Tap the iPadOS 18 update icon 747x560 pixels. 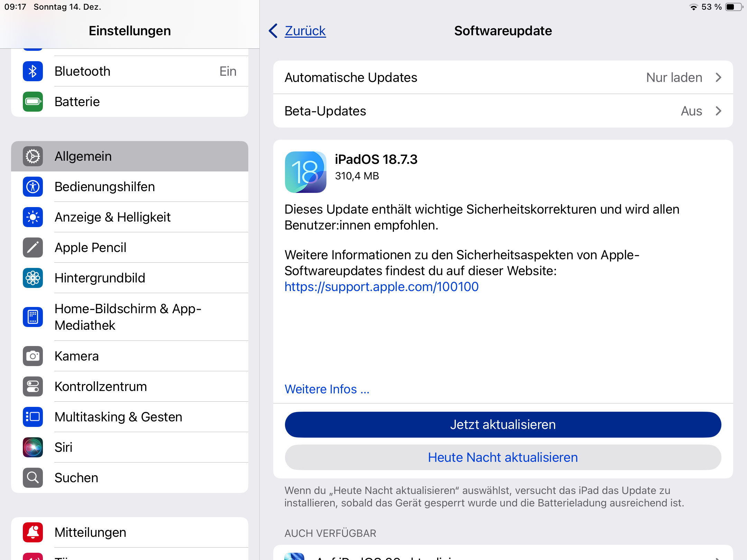305,172
